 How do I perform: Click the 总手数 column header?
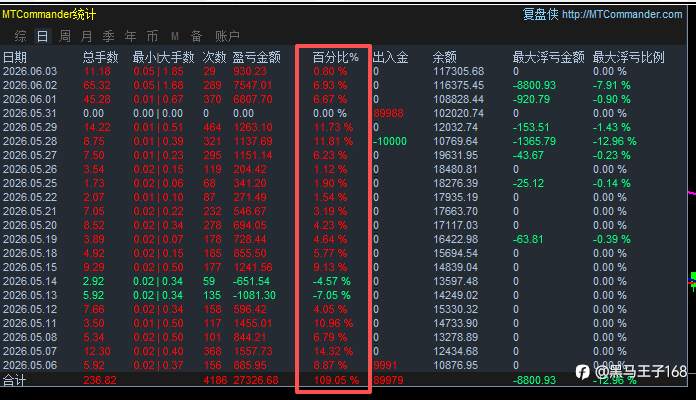100,57
